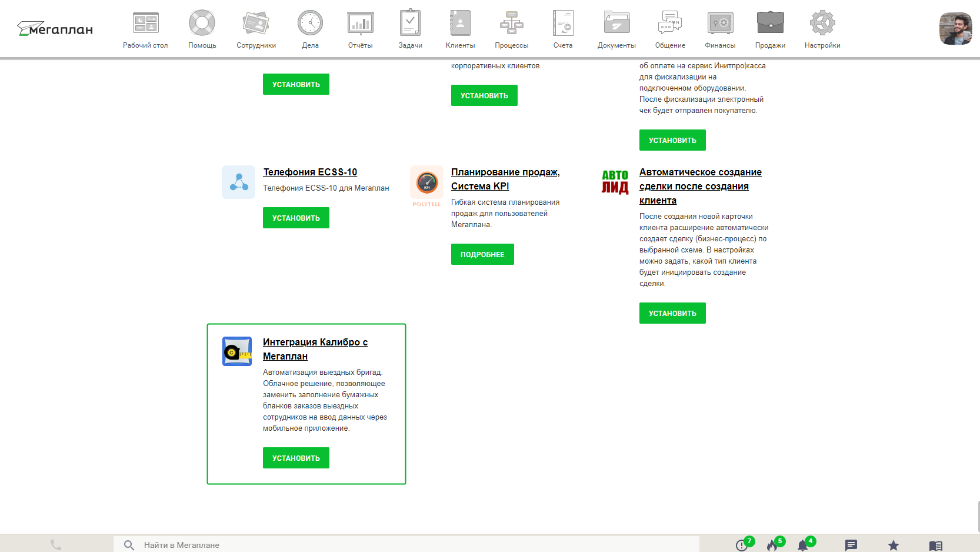Viewport: 980px width, 552px height.
Task: Open the Телефония ECSS-10 link
Action: coord(310,172)
